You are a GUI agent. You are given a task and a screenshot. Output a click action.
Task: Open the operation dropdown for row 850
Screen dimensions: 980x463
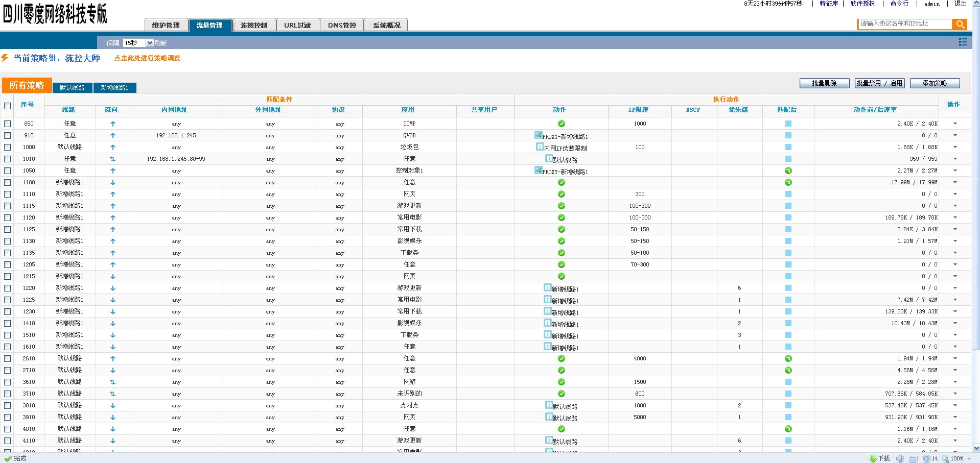point(955,124)
